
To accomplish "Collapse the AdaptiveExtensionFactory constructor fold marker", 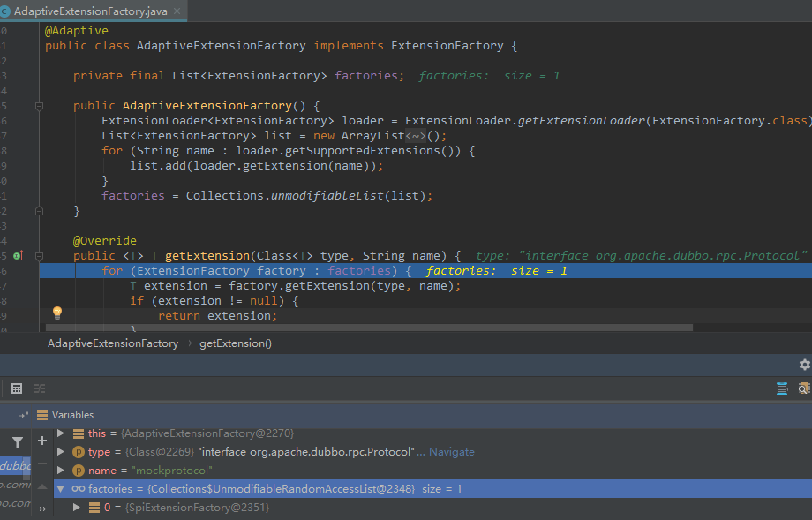I will [x=39, y=106].
